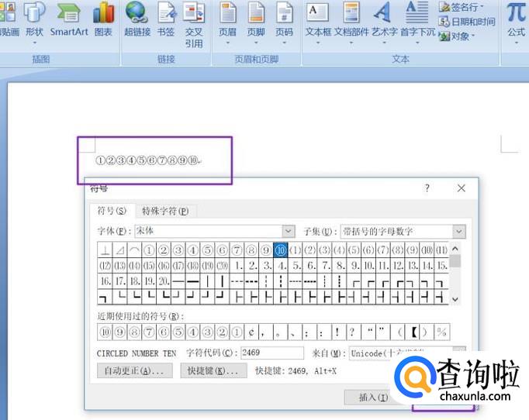Click the 文本框 dropdown arrow
The height and width of the screenshot is (420, 529).
pyautogui.click(x=318, y=43)
